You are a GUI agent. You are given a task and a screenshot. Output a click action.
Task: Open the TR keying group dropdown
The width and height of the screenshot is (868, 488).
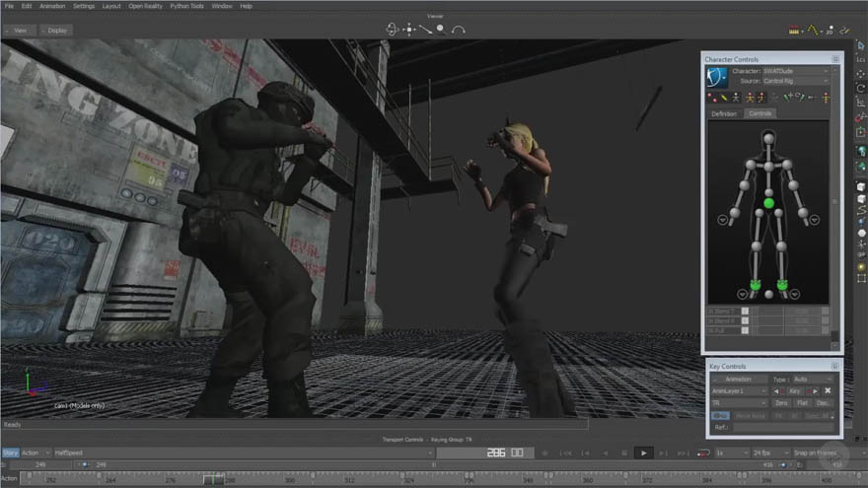pos(739,403)
